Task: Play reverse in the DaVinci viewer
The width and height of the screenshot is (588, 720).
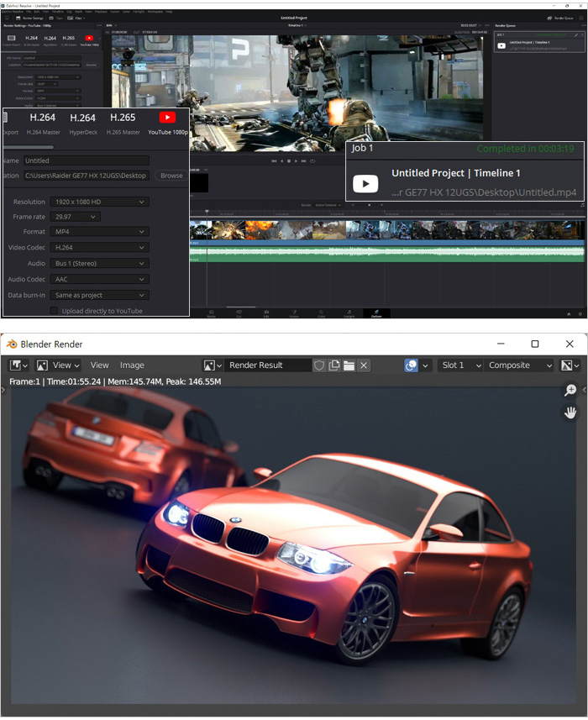Action: pyautogui.click(x=282, y=160)
